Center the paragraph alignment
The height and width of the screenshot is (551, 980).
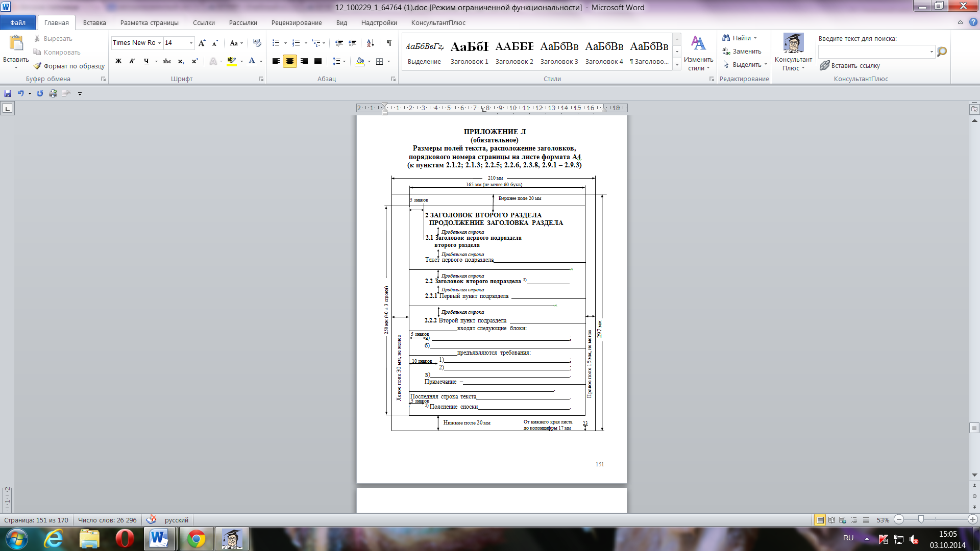click(x=290, y=61)
